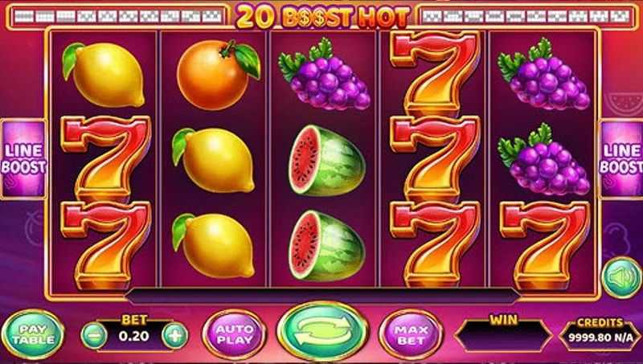Click the bet amount field showing 0.20
The image size is (643, 364).
click(x=134, y=336)
